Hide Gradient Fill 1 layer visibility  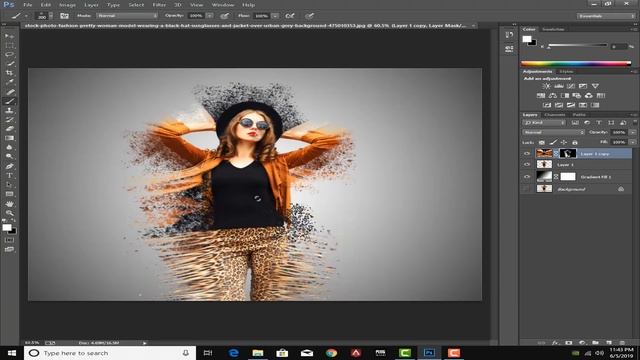527,177
